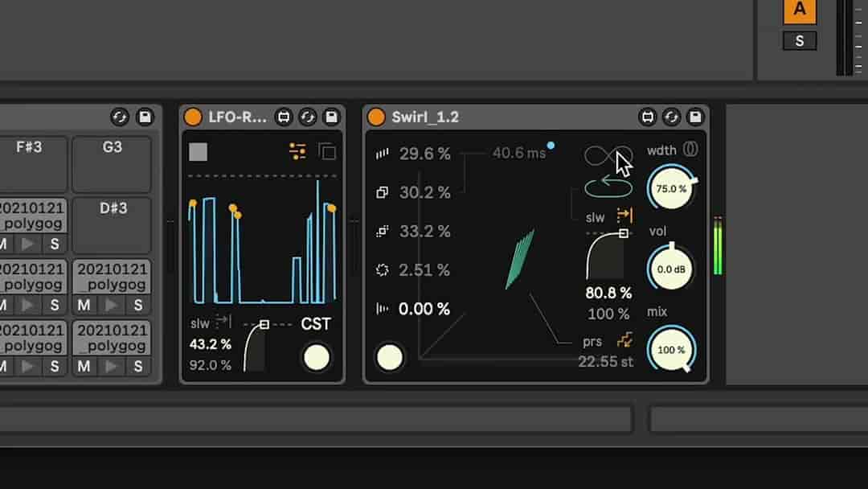Screen dimensions: 868x489
Task: Click the 40.6 ms delay time field
Action: coord(518,153)
